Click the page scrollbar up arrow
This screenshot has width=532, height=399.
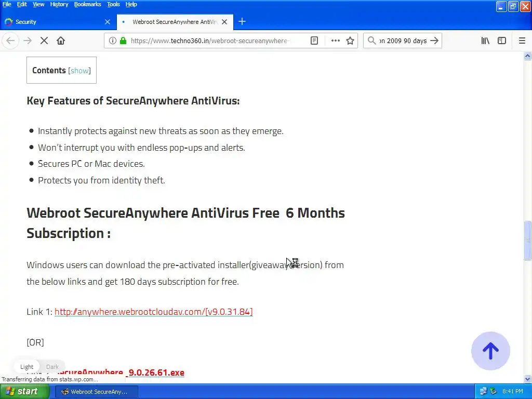pyautogui.click(x=527, y=56)
